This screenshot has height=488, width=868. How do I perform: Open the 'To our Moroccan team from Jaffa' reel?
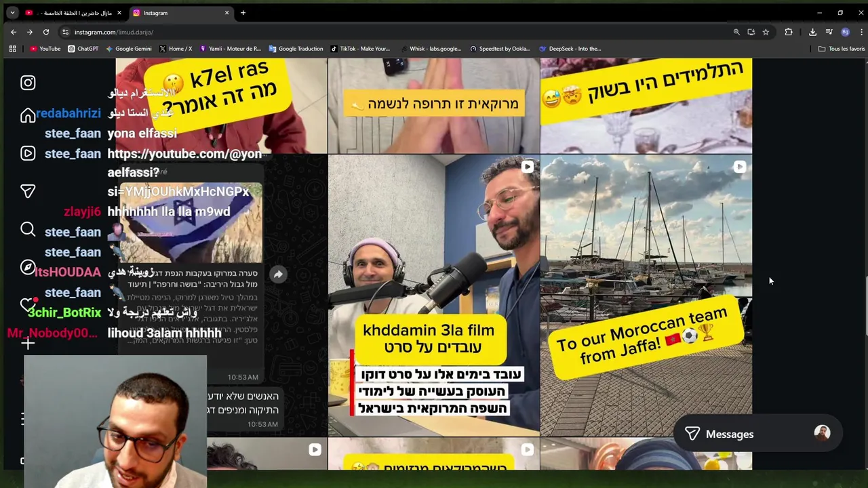tap(646, 296)
